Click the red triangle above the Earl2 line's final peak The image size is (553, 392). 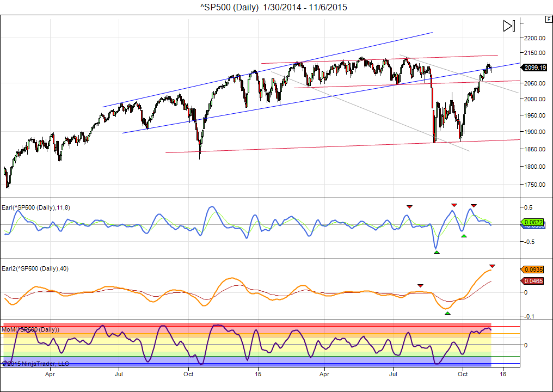492,266
